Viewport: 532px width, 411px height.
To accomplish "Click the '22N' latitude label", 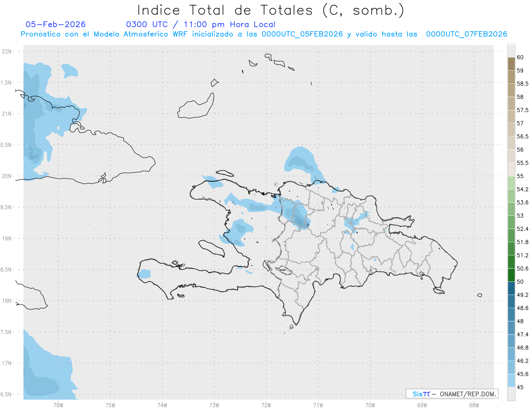I will (7, 51).
